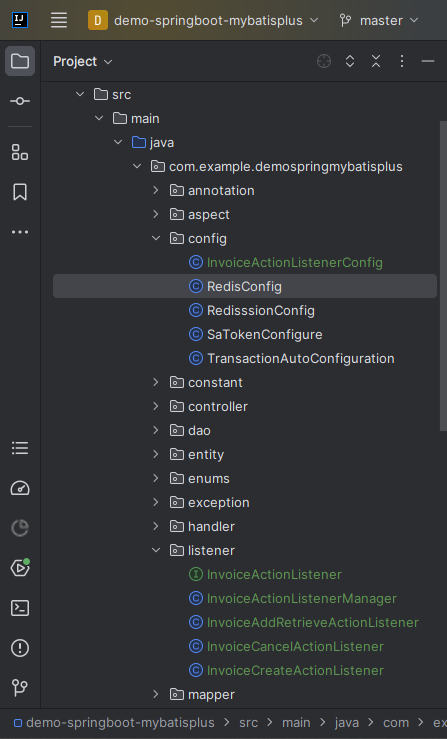Open the Problems tool window

20,648
